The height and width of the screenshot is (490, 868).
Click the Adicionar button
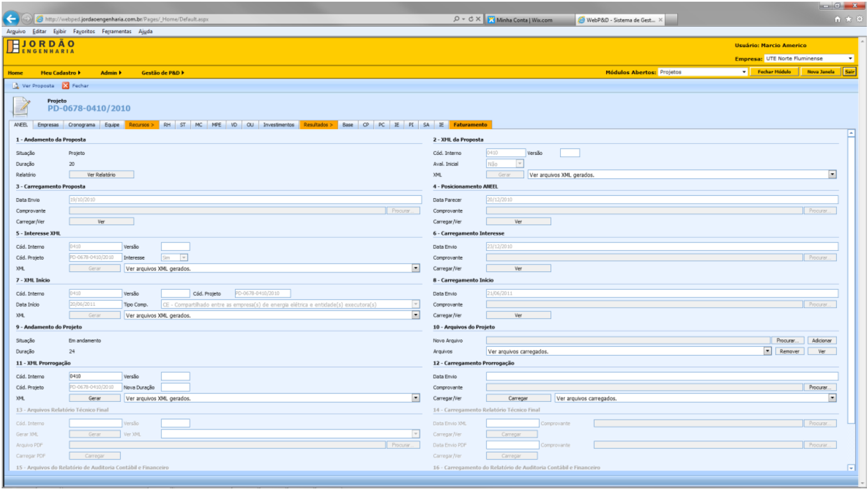[x=821, y=341]
